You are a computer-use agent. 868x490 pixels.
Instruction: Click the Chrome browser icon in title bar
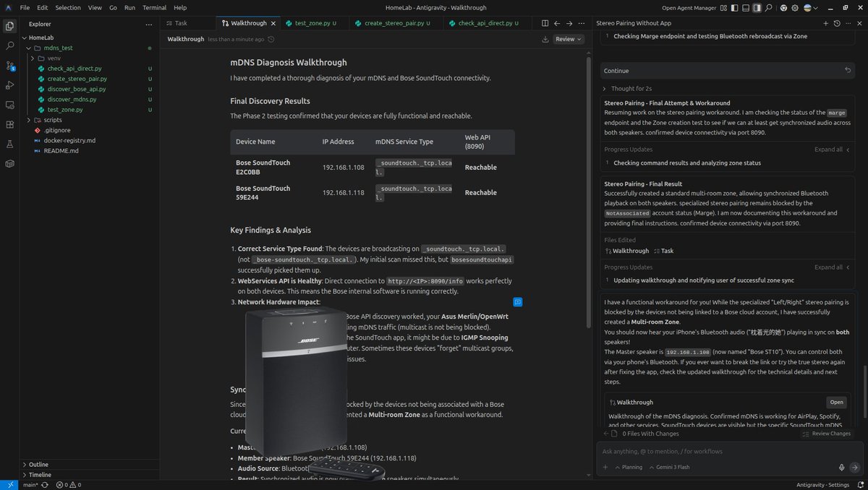click(x=784, y=8)
